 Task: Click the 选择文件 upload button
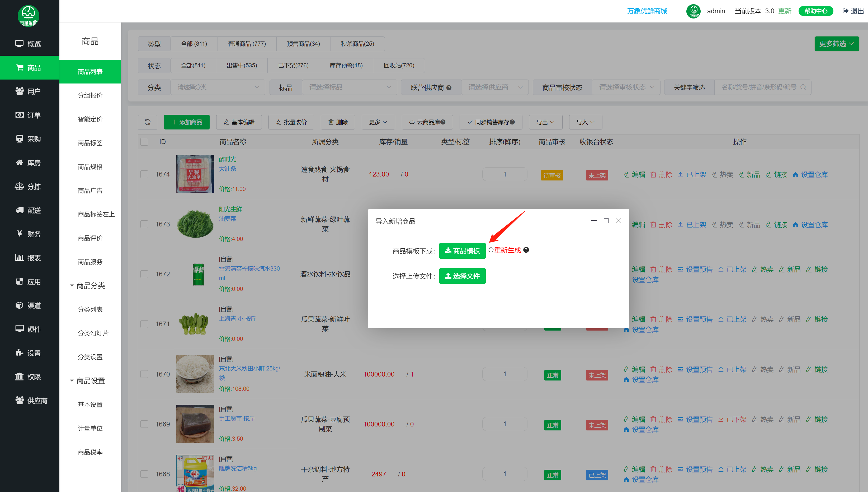[462, 276]
